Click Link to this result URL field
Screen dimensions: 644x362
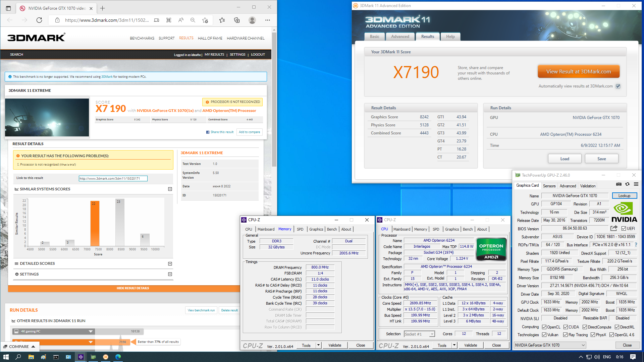[x=113, y=179]
